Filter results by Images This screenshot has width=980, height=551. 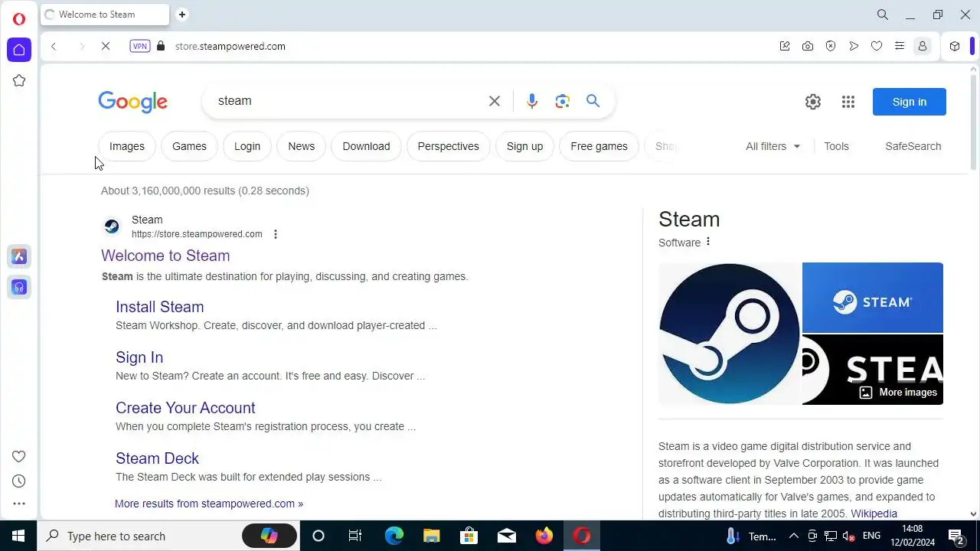point(127,146)
